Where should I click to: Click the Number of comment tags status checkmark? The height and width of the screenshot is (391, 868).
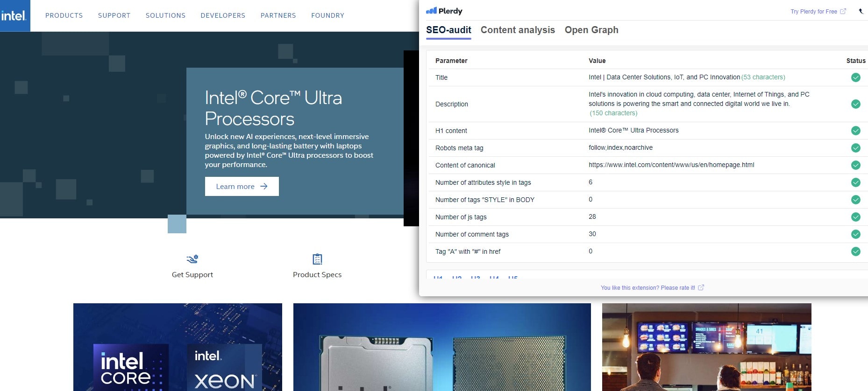click(855, 234)
